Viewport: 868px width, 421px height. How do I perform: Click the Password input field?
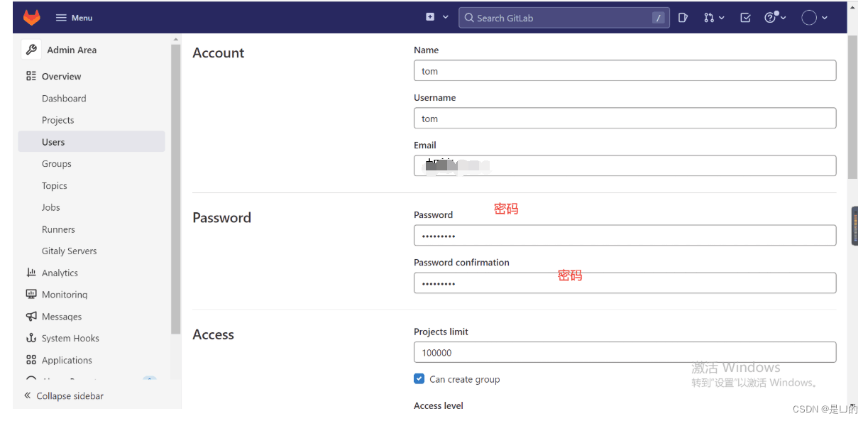(x=625, y=235)
